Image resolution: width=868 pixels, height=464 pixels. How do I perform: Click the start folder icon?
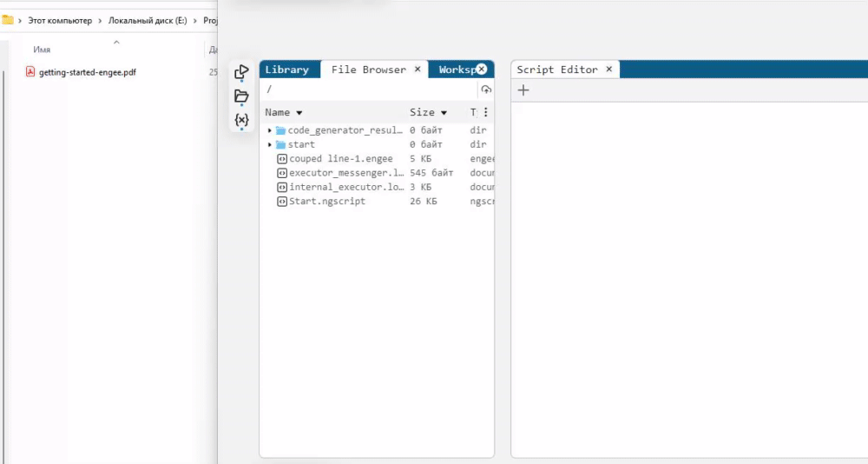(x=280, y=145)
